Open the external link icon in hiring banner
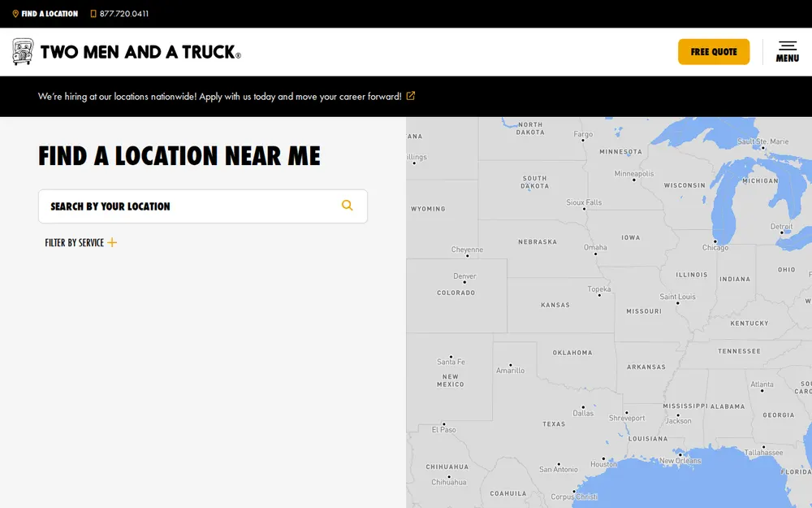Viewport: 812px width, 508px height. 411,96
